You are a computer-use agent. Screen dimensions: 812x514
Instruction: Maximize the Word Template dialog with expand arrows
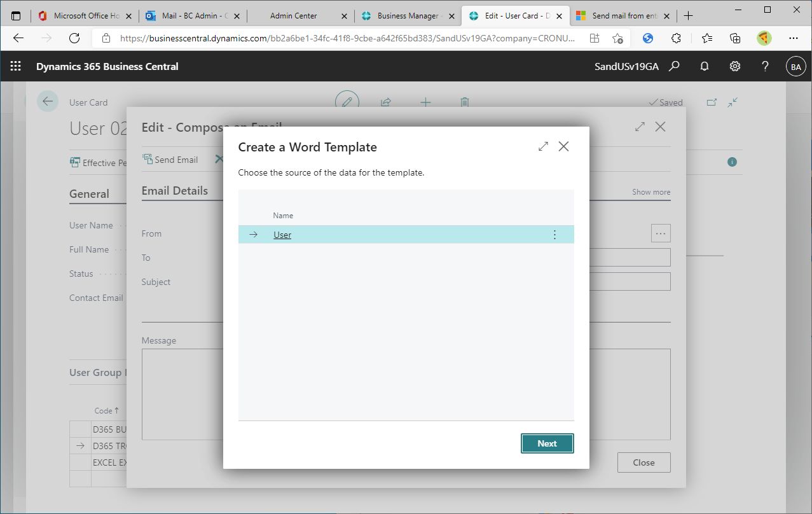542,146
